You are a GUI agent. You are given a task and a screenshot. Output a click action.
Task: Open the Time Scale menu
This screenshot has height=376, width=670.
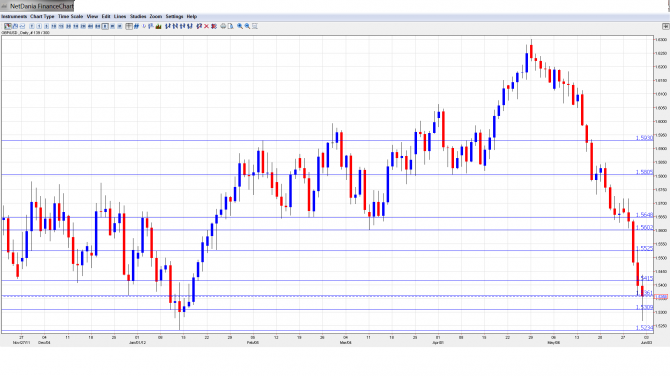[x=71, y=17]
